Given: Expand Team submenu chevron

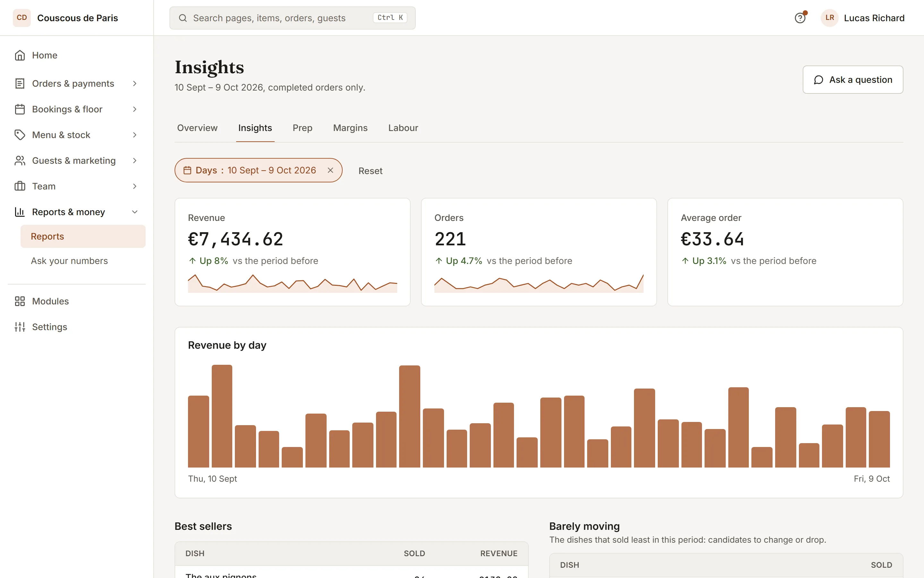Looking at the screenshot, I should click(135, 186).
